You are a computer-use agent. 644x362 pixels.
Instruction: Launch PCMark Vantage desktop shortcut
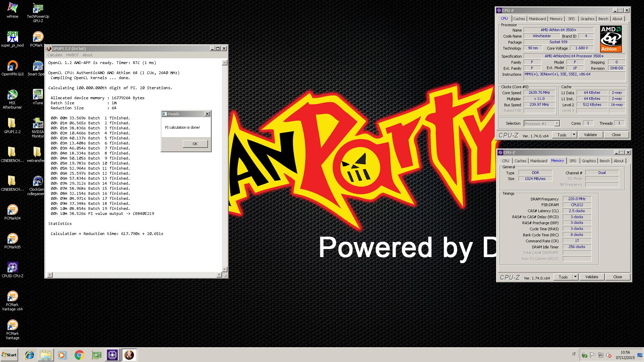(x=12, y=329)
